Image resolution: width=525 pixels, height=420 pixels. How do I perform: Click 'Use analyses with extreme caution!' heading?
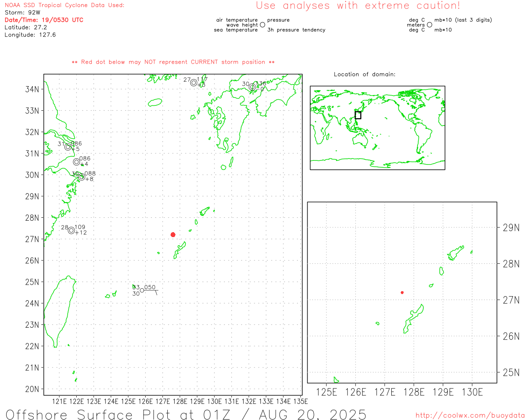tap(358, 6)
